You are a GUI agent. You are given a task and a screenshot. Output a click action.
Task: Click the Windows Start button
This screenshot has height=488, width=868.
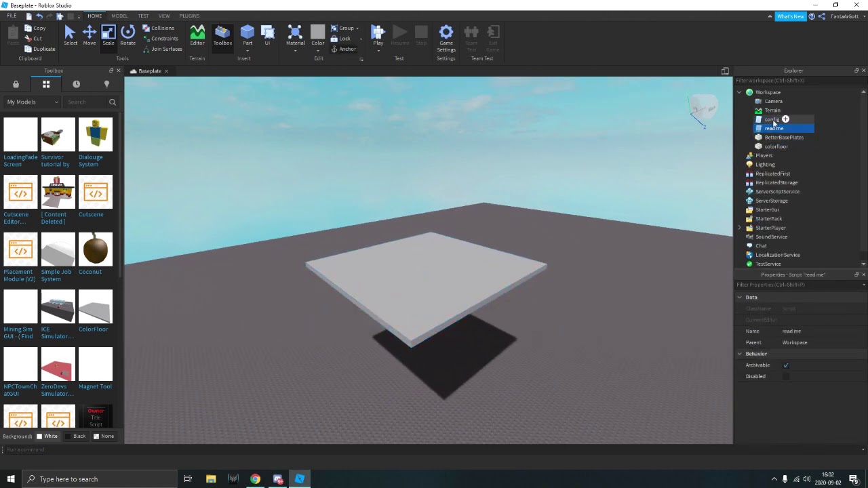[x=11, y=479]
